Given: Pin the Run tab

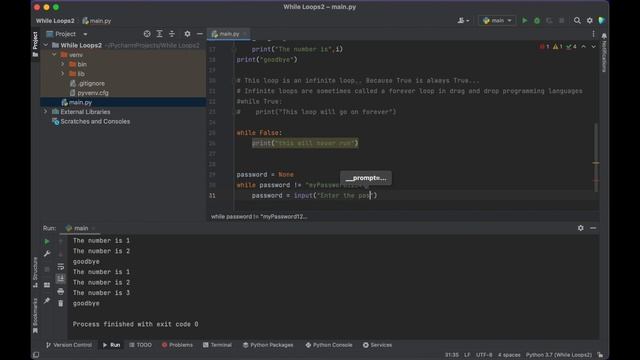Looking at the screenshot, I should 47,301.
